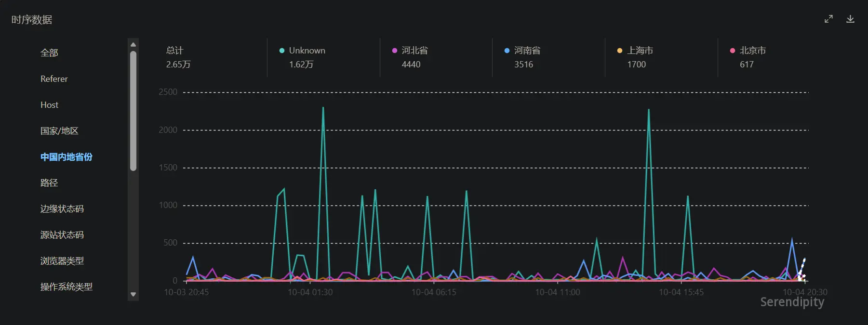Open the Host dimension

click(x=49, y=105)
